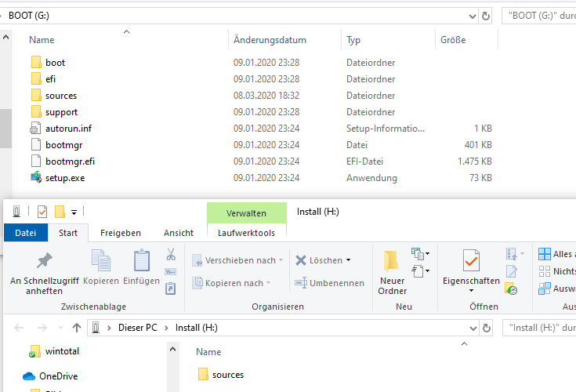Screen dimensions: 576x392
Task: Click Alles auswählen select all
Action: pyautogui.click(x=556, y=254)
